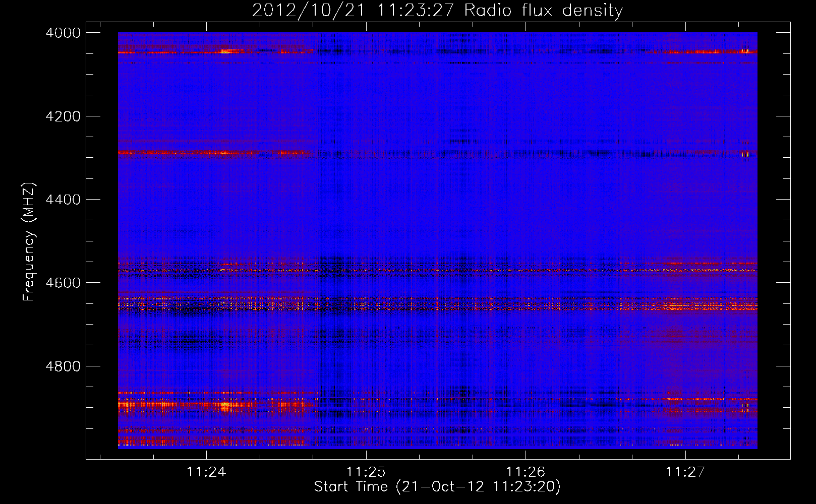816x504 pixels.
Task: Click the "Frequency (MHZ)" y-axis title
Action: pyautogui.click(x=29, y=242)
